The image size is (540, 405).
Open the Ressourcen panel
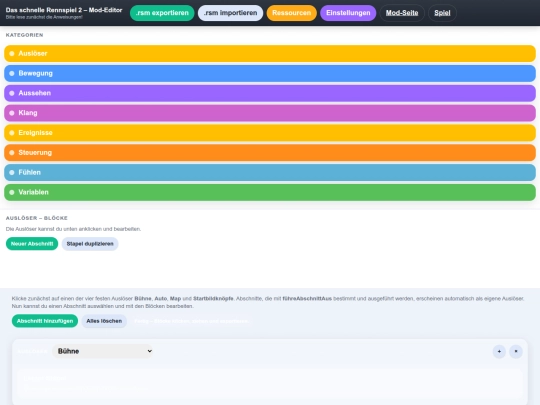(x=291, y=13)
